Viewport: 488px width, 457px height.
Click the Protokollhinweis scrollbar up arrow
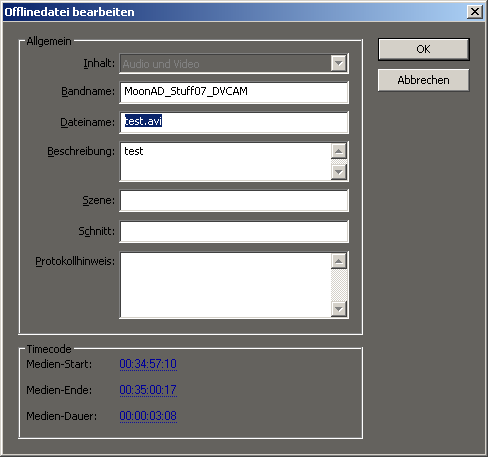pos(339,261)
